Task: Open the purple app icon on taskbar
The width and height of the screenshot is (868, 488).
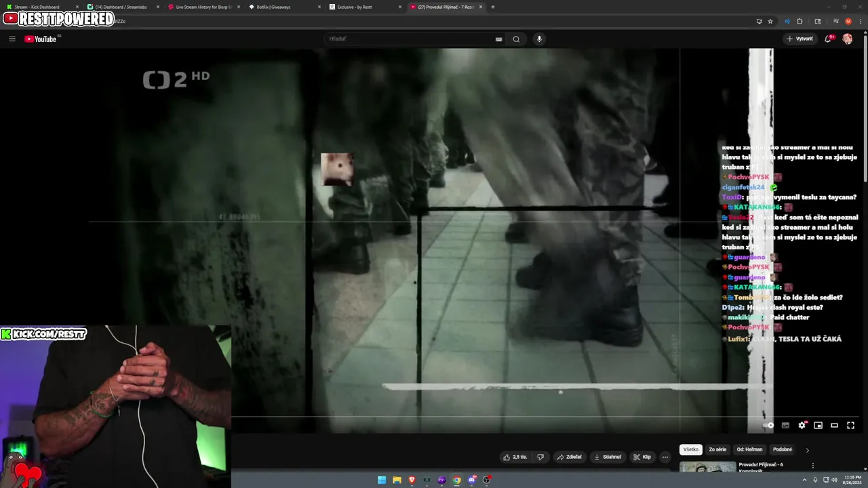Action: click(x=441, y=480)
